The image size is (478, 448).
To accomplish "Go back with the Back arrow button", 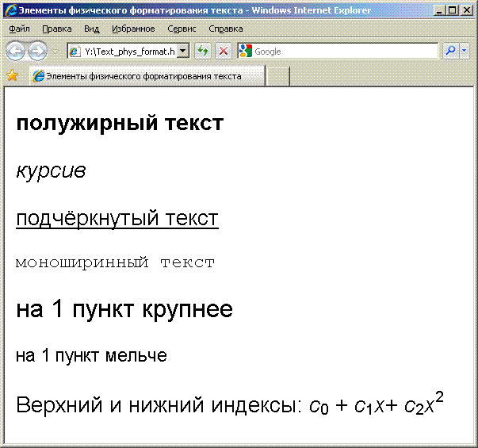I will pyautogui.click(x=15, y=51).
